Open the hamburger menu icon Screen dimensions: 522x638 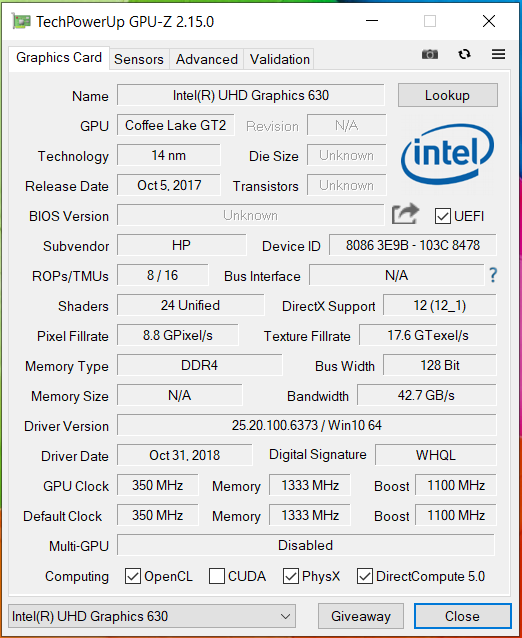498,54
